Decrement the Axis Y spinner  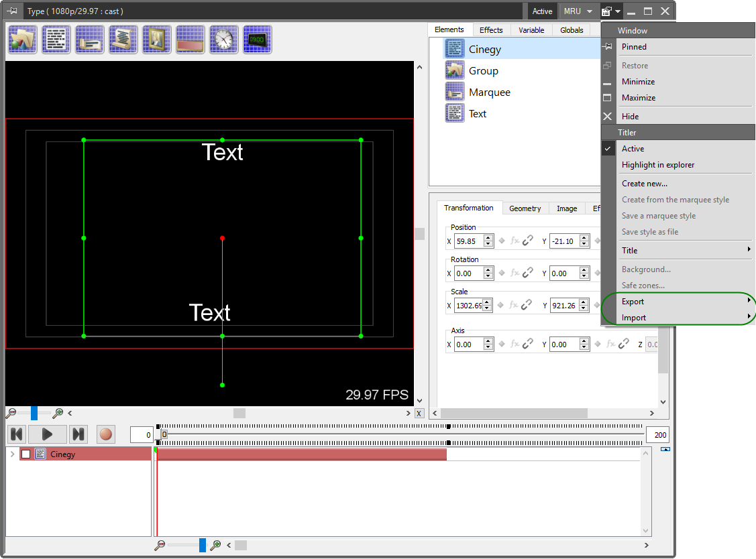(x=584, y=347)
